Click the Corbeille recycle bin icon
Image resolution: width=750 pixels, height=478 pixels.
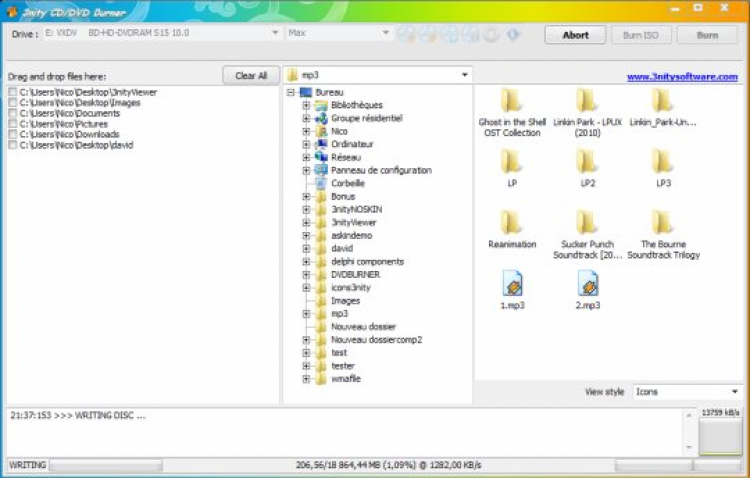coord(321,183)
